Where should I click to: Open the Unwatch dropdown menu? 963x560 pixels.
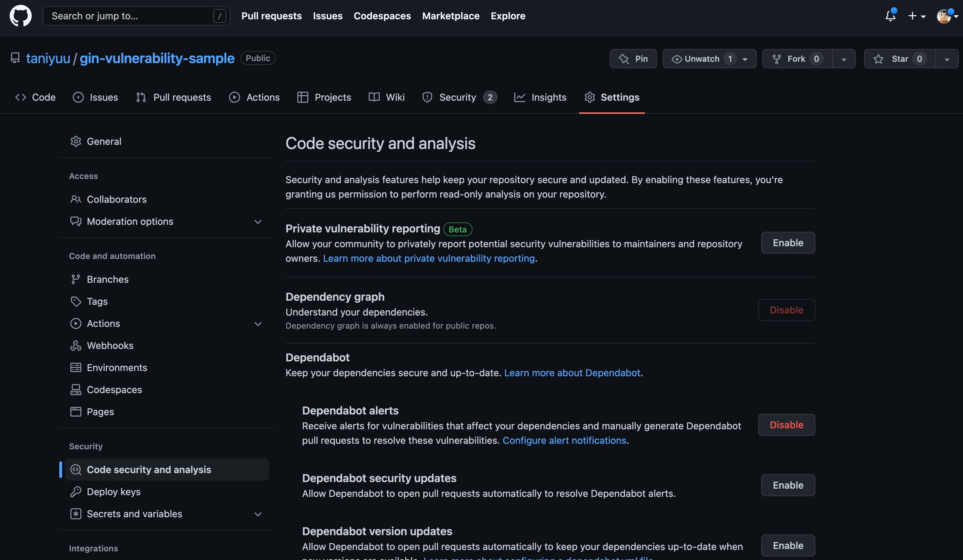click(709, 59)
